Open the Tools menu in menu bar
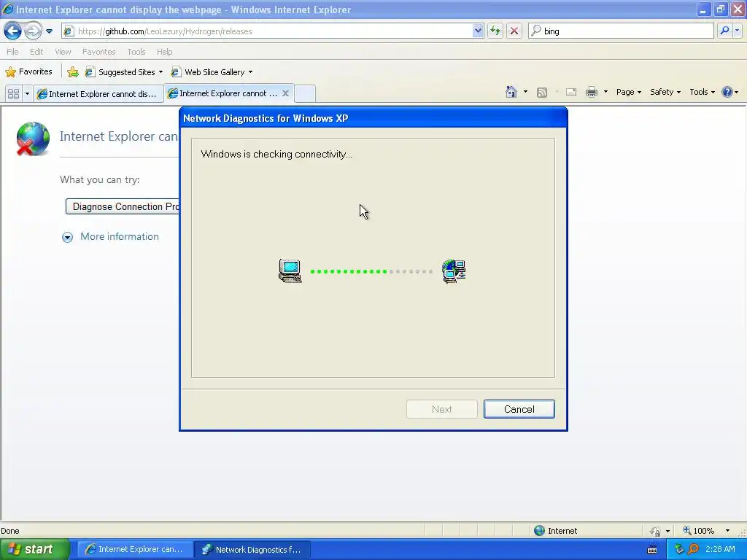The height and width of the screenshot is (560, 747). pos(136,52)
